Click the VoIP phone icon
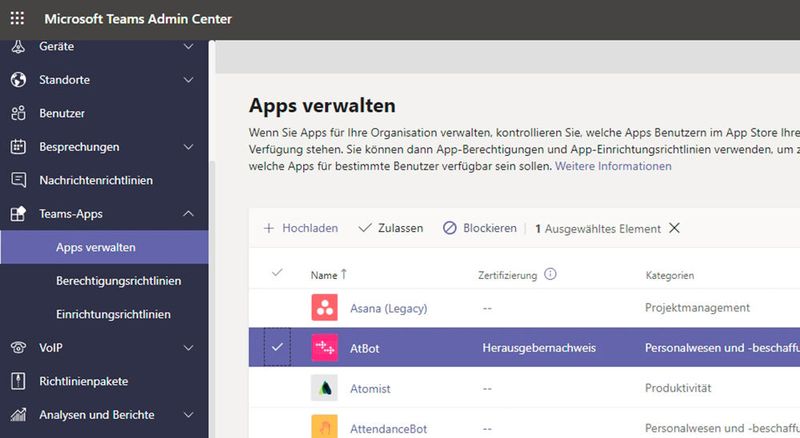 coord(18,348)
